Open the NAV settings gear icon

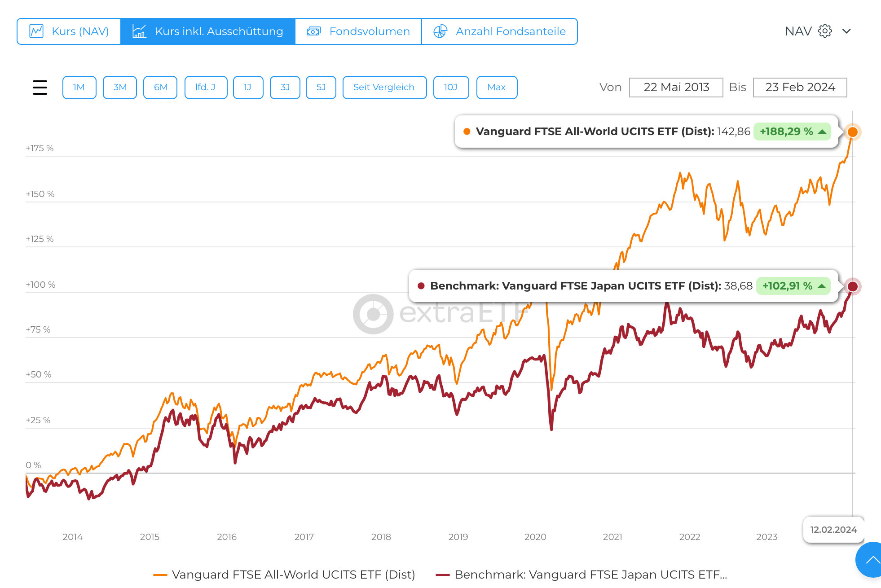pyautogui.click(x=825, y=31)
